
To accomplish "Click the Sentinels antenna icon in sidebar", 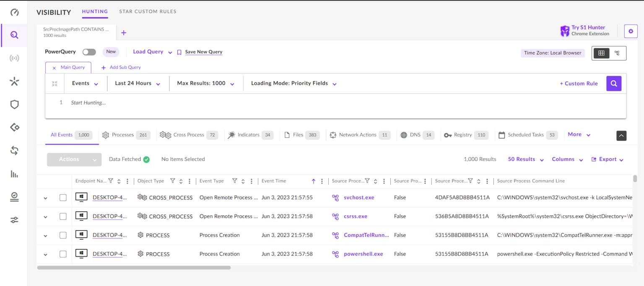I will click(x=14, y=58).
